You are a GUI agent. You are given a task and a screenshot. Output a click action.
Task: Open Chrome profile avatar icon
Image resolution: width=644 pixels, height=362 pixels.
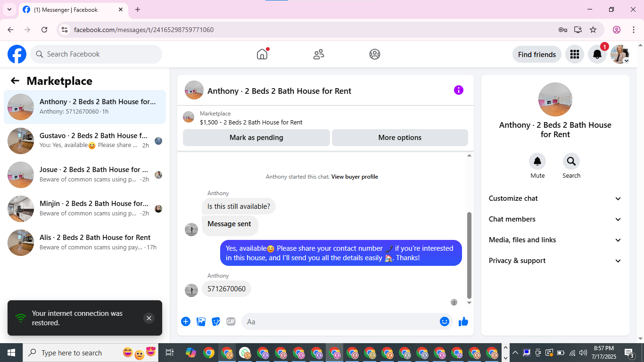pos(617,30)
